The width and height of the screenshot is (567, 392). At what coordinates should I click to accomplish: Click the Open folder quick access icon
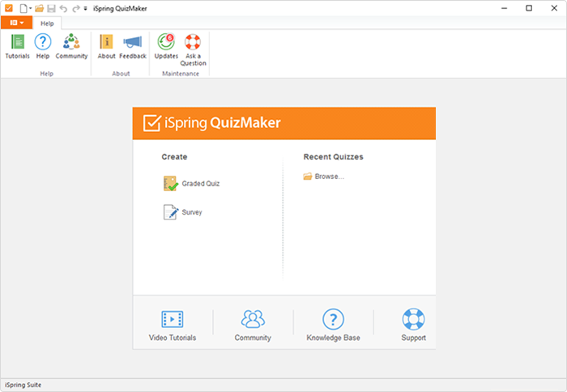pos(39,8)
